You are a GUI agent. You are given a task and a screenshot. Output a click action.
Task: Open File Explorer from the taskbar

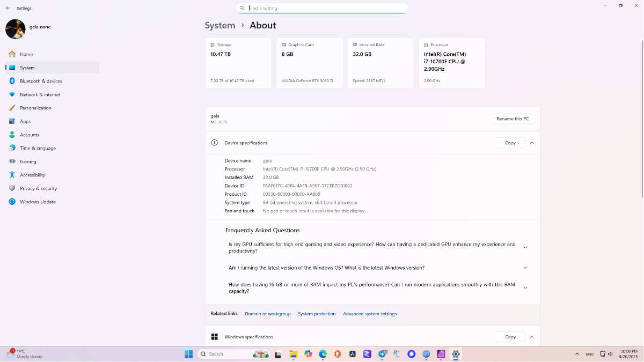click(294, 354)
